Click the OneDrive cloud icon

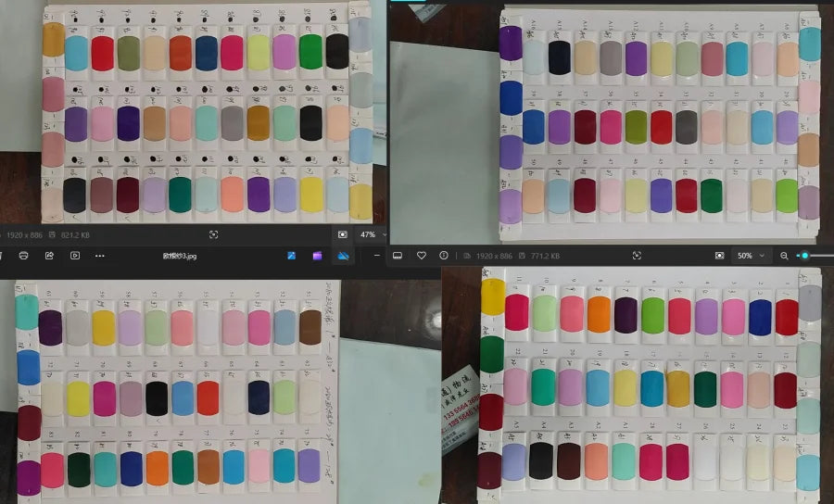[x=343, y=256]
